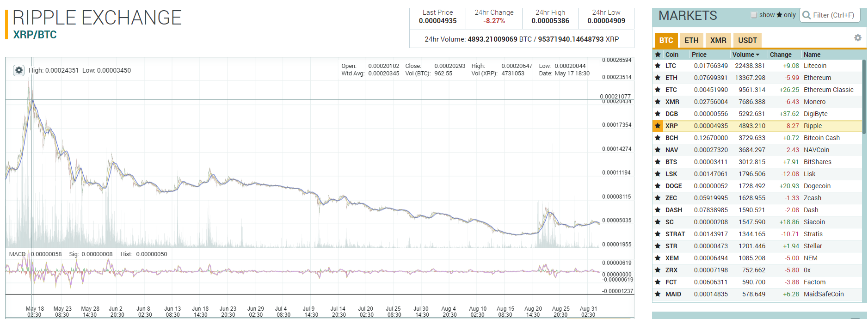Image resolution: width=868 pixels, height=319 pixels.
Task: Toggle the favorite star for XRP
Action: coord(658,126)
